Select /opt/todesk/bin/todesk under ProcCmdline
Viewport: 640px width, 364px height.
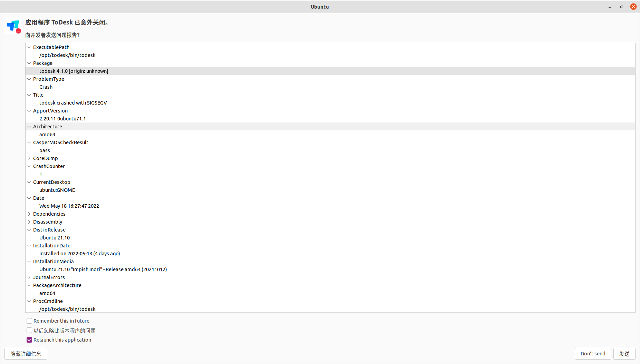(x=67, y=309)
